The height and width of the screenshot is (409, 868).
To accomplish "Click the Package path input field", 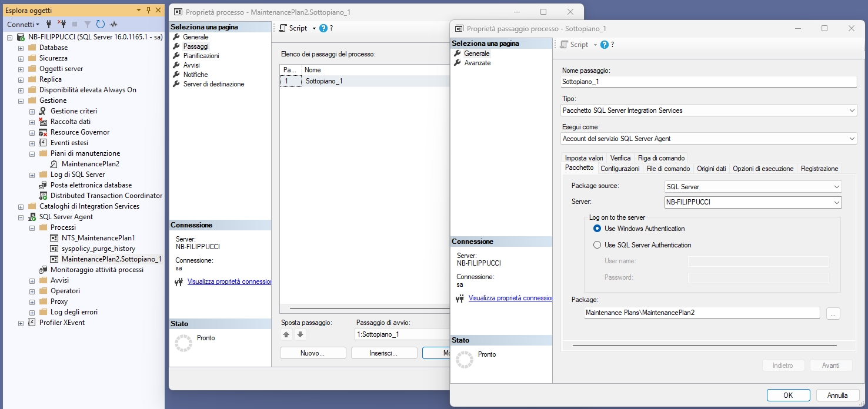I will coord(702,313).
